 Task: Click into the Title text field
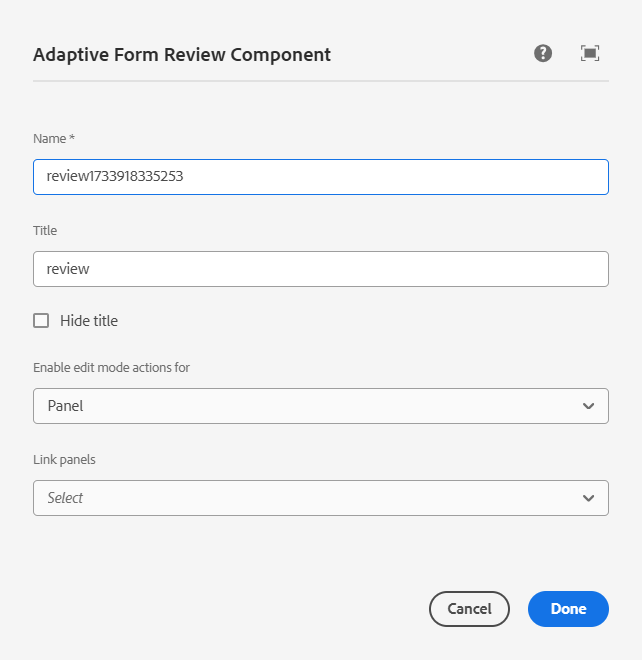(x=320, y=269)
